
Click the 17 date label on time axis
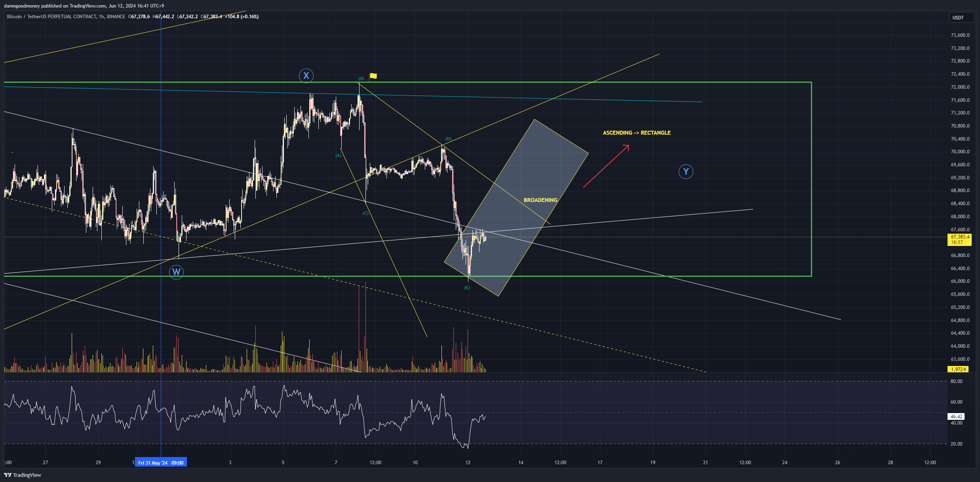click(x=600, y=463)
